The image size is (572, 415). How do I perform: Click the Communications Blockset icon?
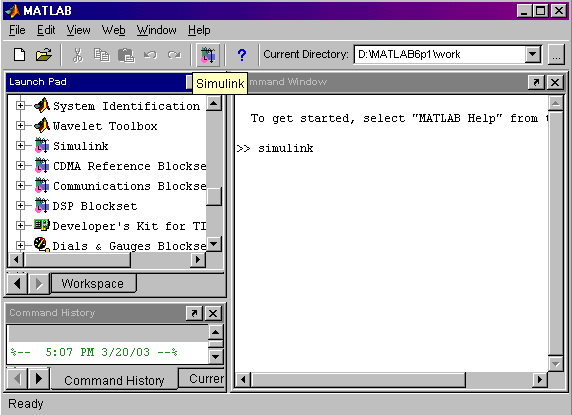coord(42,186)
